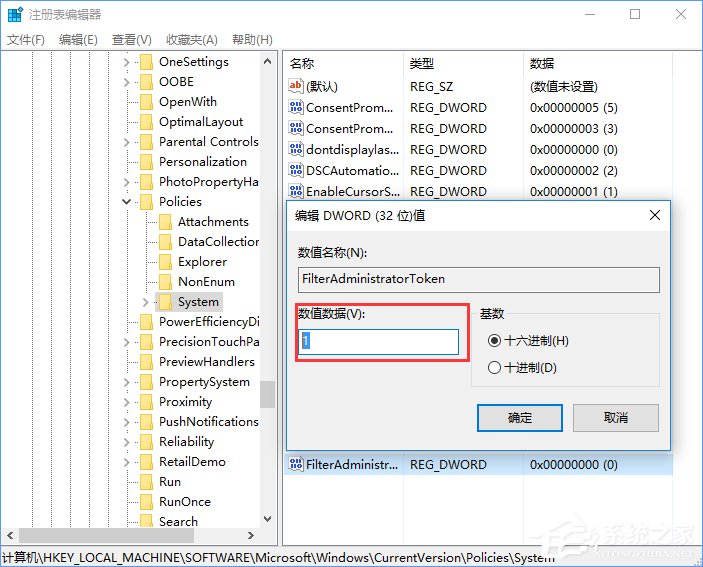
Task: Click the DWORD icon next to dontdisplaylas entry
Action: 295,150
